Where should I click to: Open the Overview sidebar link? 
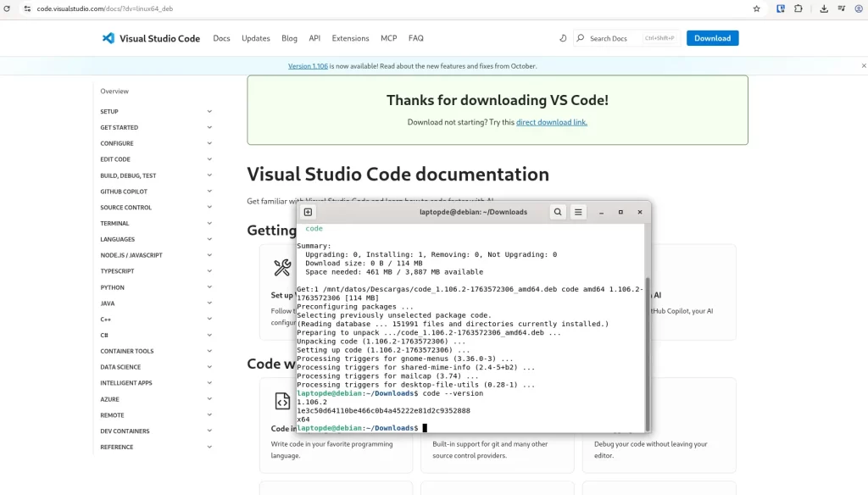pyautogui.click(x=114, y=92)
